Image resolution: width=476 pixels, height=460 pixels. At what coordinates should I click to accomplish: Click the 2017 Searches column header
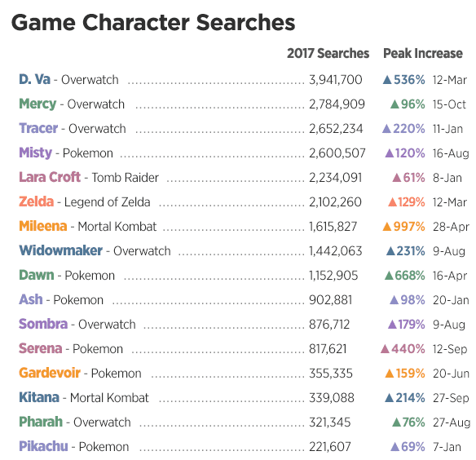[x=328, y=54]
